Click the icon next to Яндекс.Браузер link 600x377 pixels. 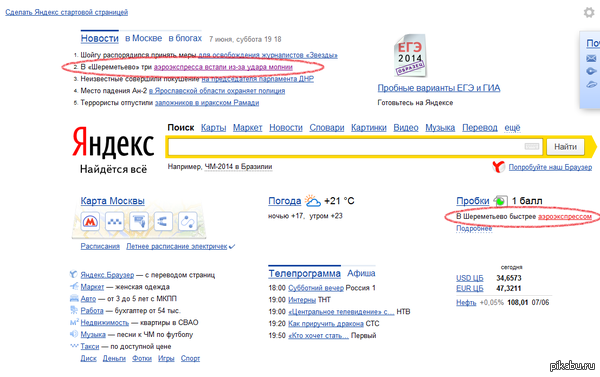73,274
